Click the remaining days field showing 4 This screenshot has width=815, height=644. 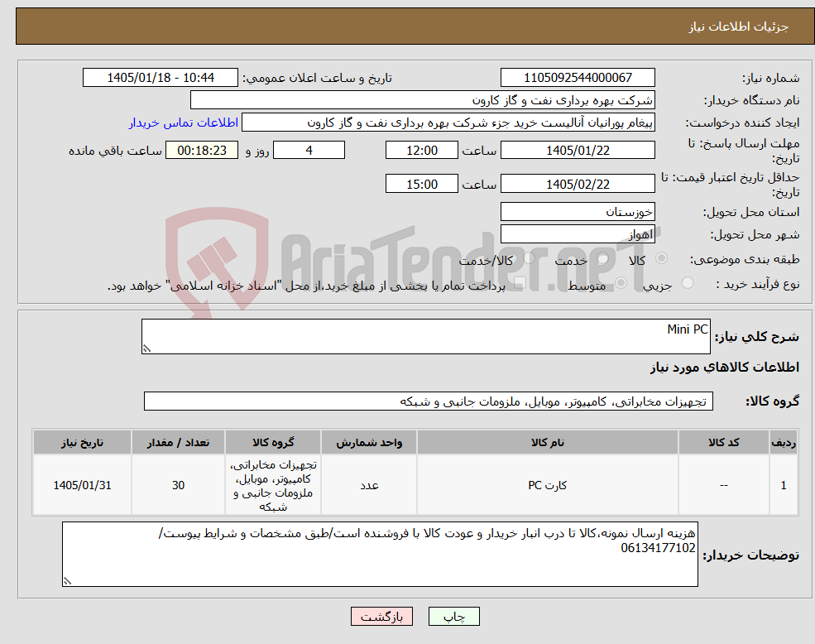coord(309,151)
